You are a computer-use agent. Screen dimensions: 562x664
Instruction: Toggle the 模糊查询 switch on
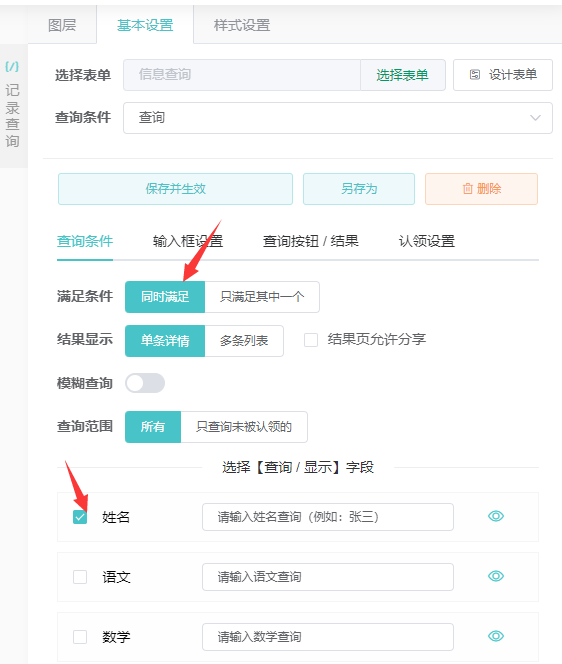tap(145, 383)
